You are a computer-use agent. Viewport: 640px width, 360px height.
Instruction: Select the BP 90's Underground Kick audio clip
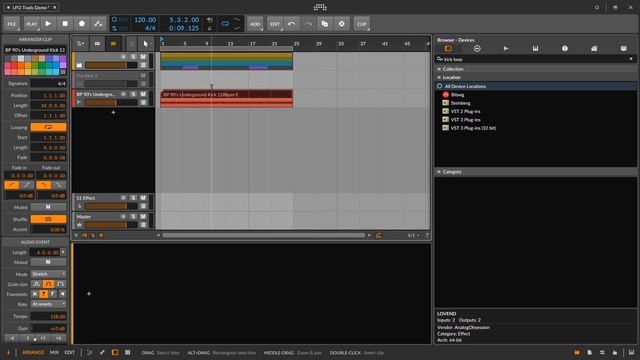(x=227, y=99)
